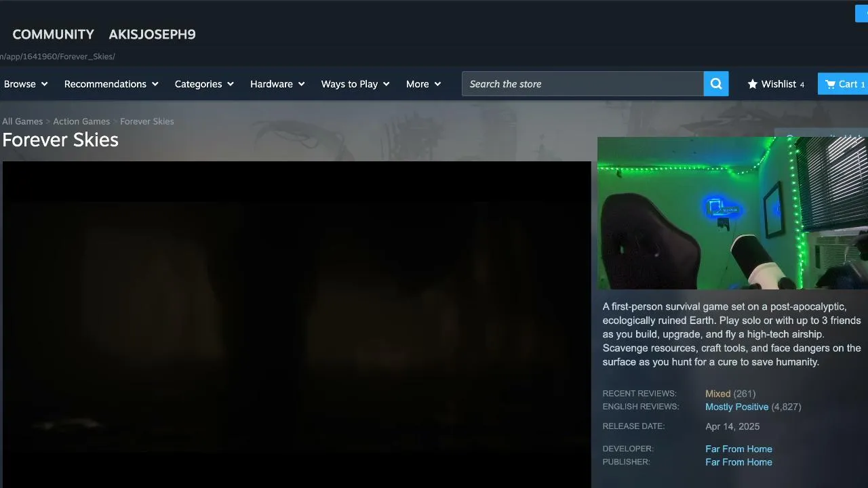Open publisher Far From Home link
Viewport: 868px width, 488px height.
[x=738, y=462]
